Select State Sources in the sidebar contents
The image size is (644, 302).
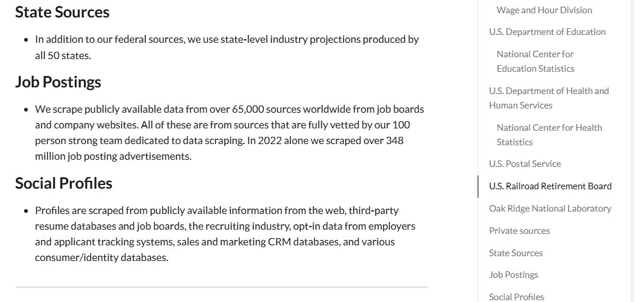tap(515, 253)
